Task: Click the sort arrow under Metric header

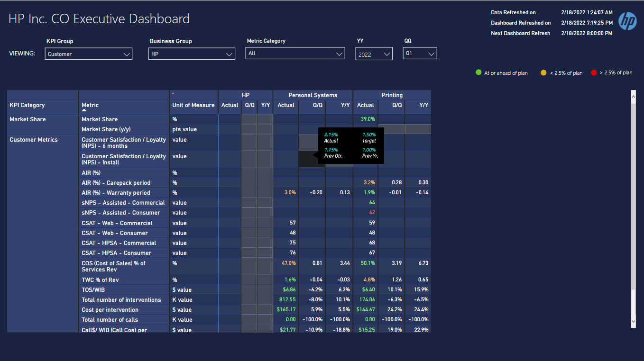Action: coord(84,110)
